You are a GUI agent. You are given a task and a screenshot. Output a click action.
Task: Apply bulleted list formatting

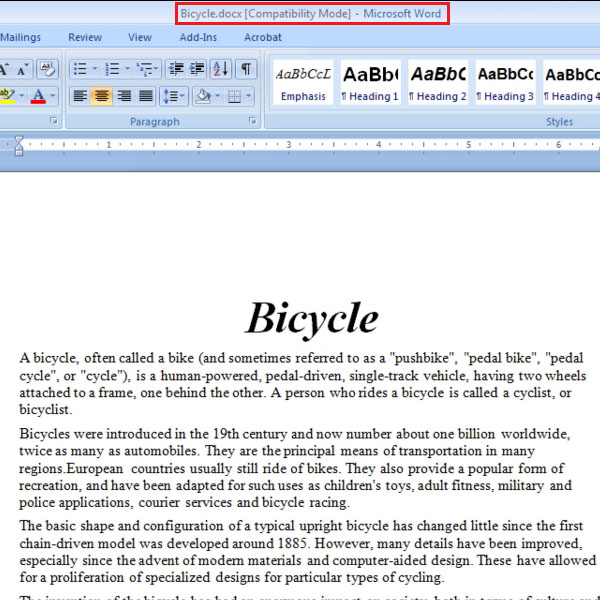[80, 69]
